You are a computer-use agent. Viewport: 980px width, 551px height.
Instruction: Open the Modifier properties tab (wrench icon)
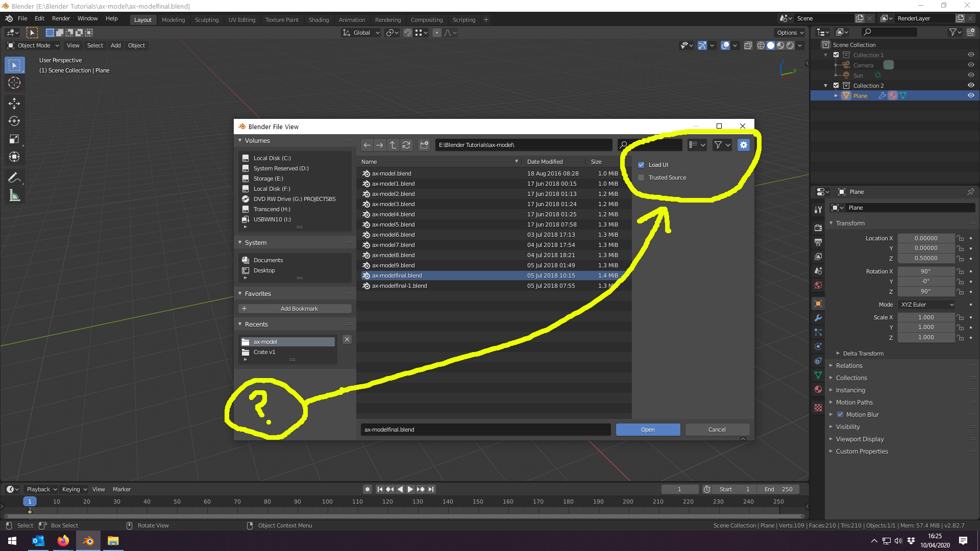(818, 318)
